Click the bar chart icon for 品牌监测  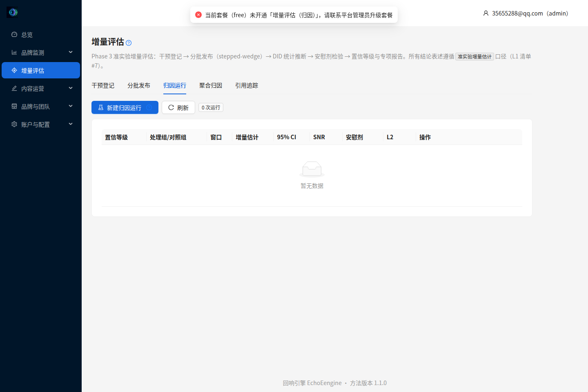click(14, 53)
